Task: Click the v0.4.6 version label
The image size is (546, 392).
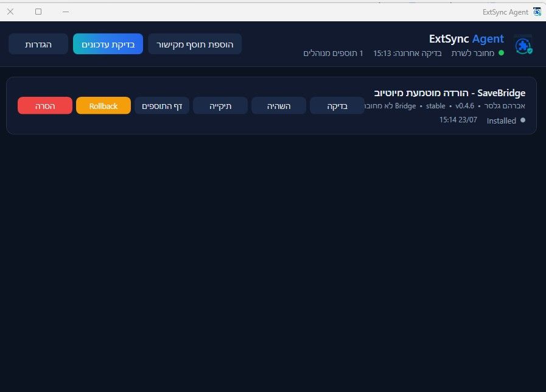Action: (464, 106)
